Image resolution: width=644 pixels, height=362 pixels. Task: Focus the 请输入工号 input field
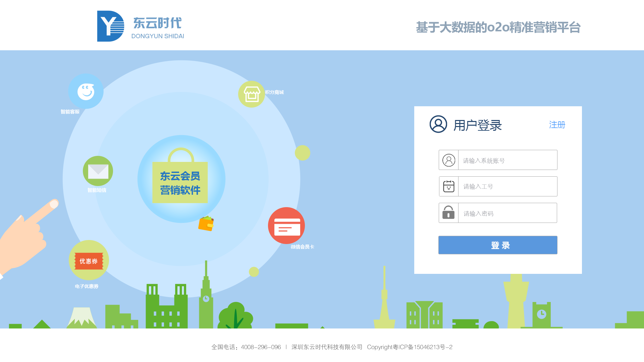[x=507, y=186]
